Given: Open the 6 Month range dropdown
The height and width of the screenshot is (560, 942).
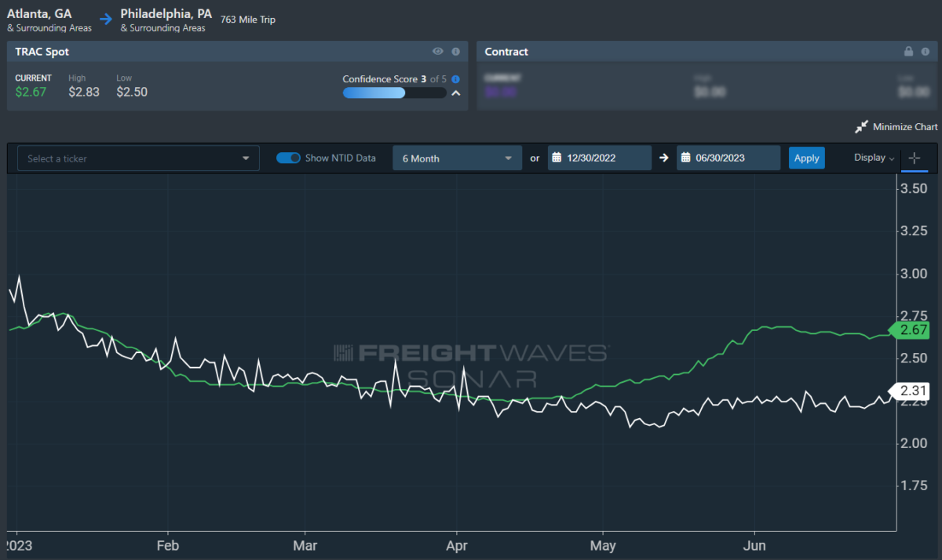Looking at the screenshot, I should point(457,158).
